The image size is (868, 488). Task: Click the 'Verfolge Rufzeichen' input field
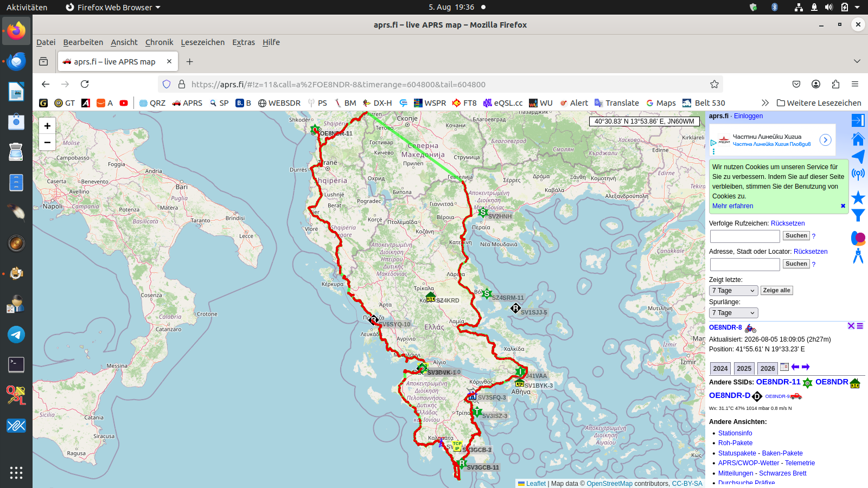[745, 236]
